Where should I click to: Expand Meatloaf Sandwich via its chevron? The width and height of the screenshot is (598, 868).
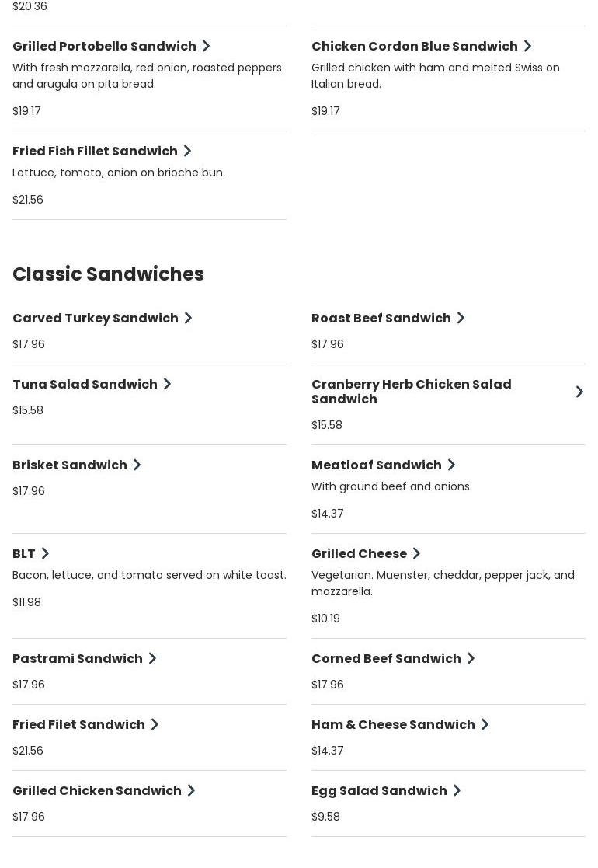point(451,465)
